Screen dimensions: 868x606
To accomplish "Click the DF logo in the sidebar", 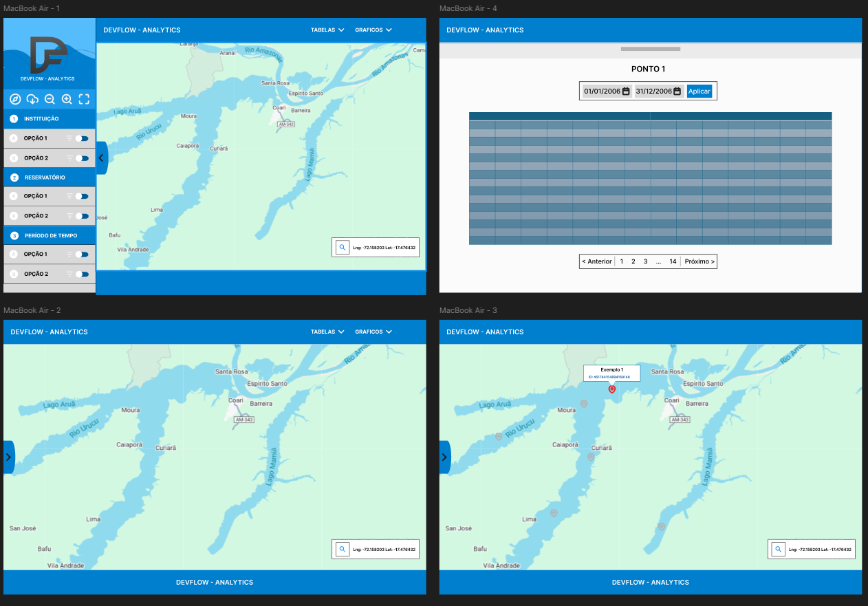I will (48, 56).
